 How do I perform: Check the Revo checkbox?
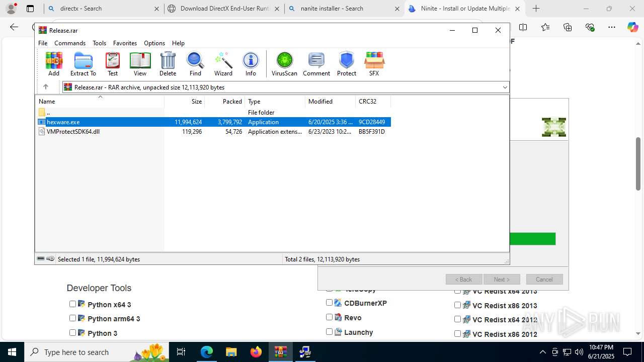329,317
